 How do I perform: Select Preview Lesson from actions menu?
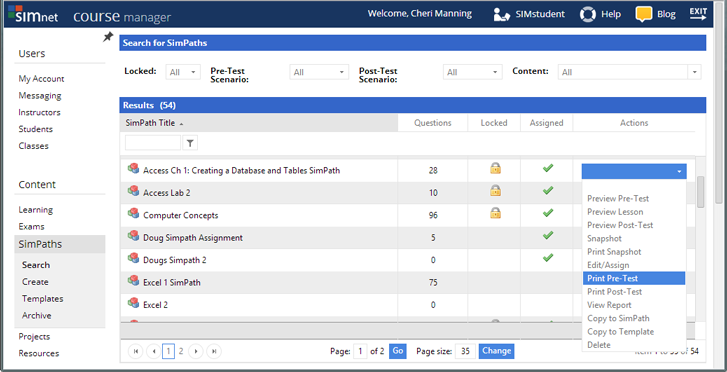coord(615,212)
